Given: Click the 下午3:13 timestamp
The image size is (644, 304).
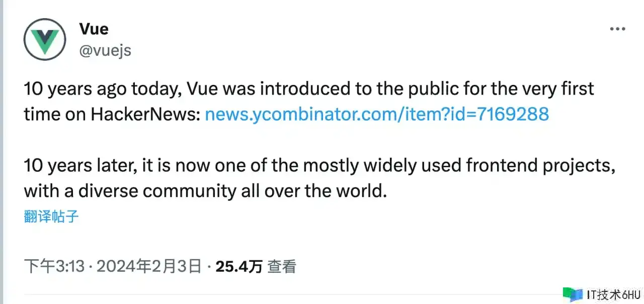Looking at the screenshot, I should [x=54, y=266].
